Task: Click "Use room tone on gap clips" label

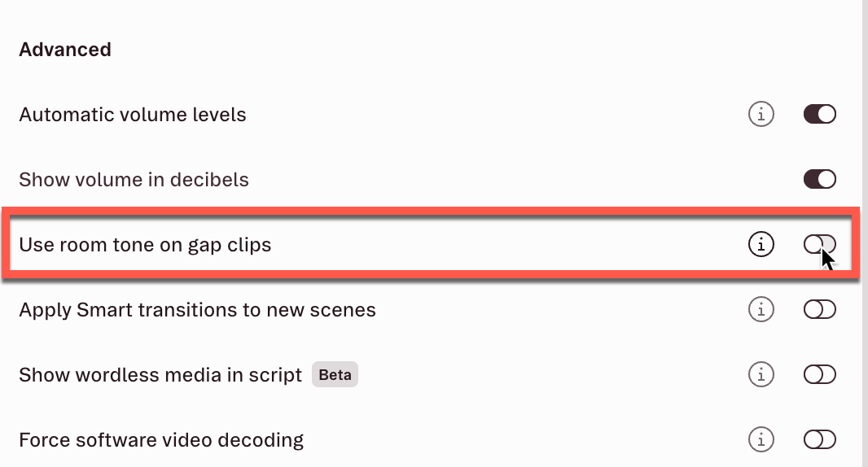Action: pos(145,244)
